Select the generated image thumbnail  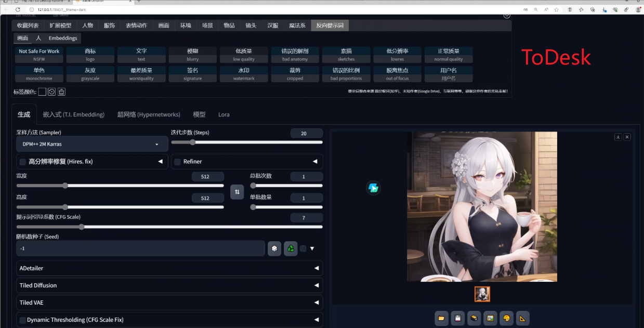482,294
